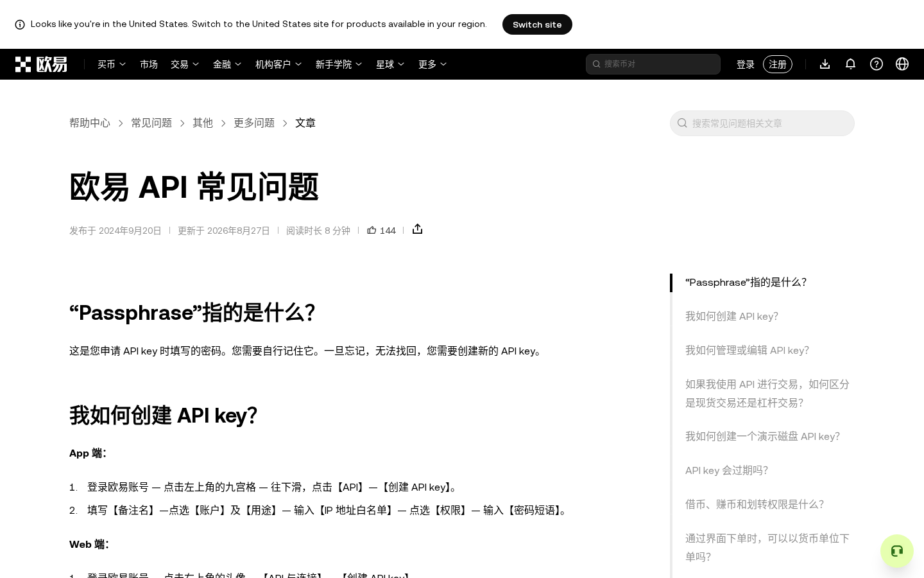This screenshot has width=924, height=578.
Task: Like the article with thumbs-up icon
Action: 372,230
